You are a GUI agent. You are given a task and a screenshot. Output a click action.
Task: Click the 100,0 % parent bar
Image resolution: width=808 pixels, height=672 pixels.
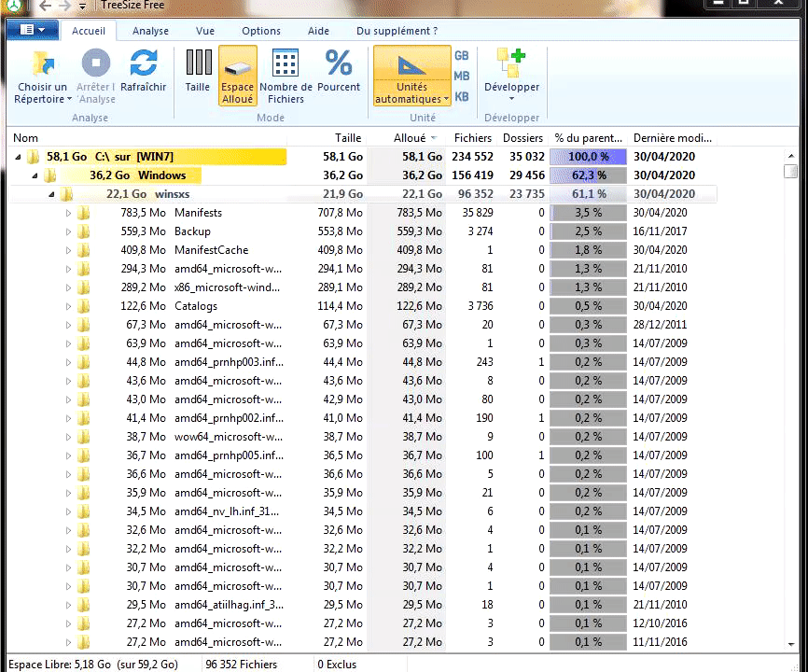[588, 157]
